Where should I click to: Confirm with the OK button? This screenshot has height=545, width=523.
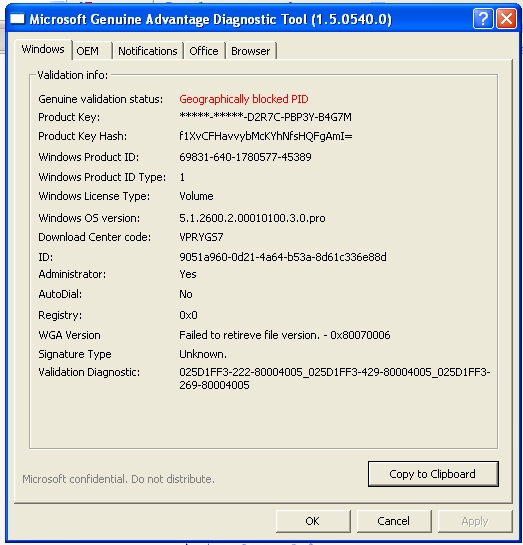click(313, 521)
